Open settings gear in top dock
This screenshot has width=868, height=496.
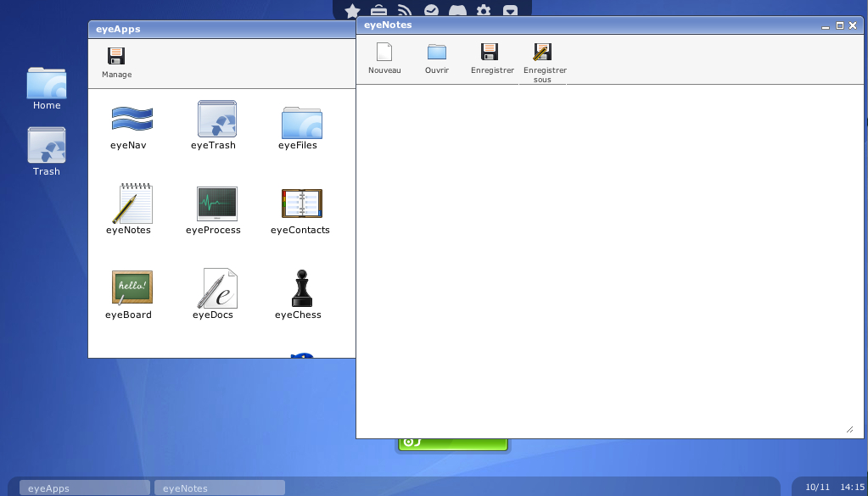click(484, 10)
